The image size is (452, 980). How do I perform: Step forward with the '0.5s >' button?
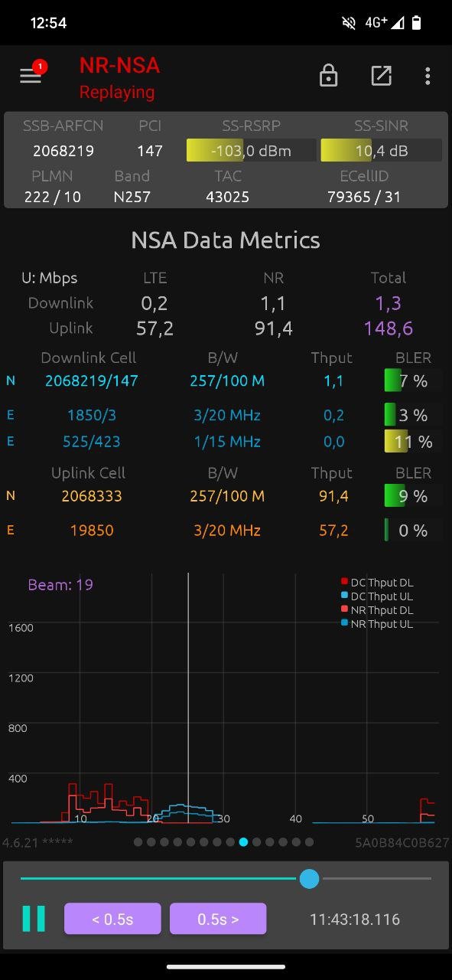tap(218, 919)
